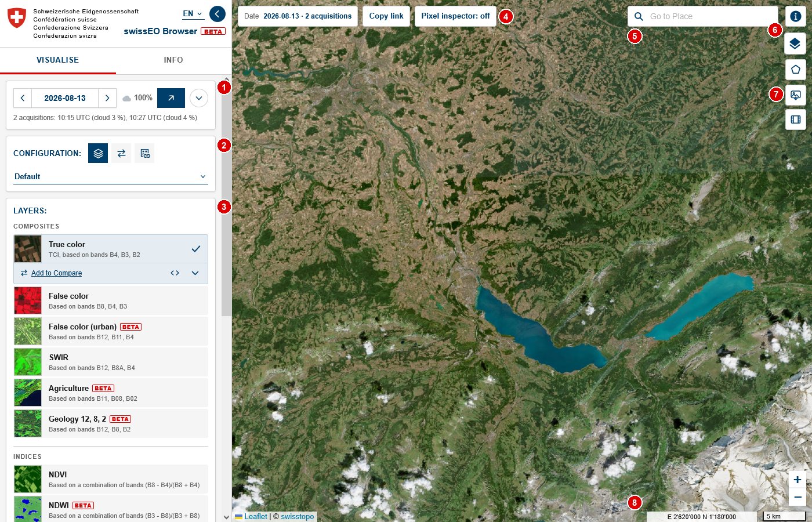Activate the polygon area drawing tool
This screenshot has width=812, height=522.
tap(796, 70)
